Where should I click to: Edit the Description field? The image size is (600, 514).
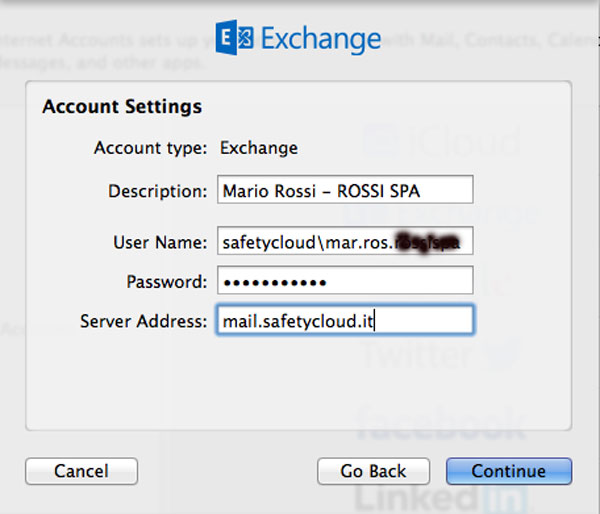pyautogui.click(x=345, y=189)
